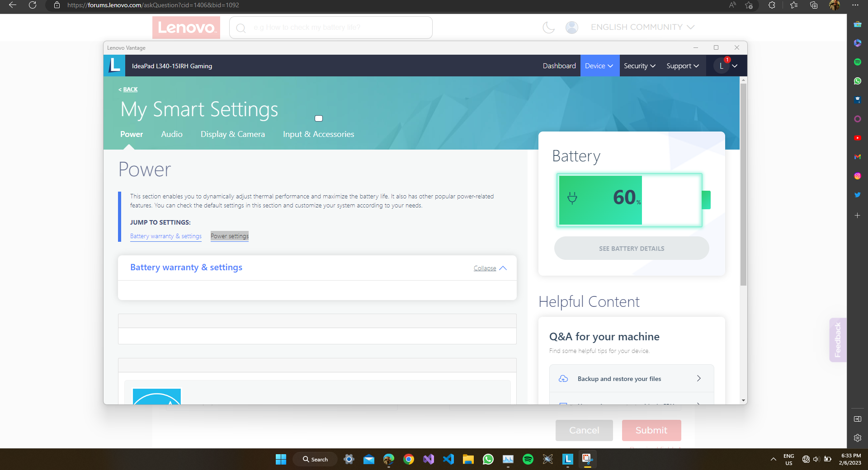Add page to favorites star icon
This screenshot has width=868, height=470.
click(749, 5)
